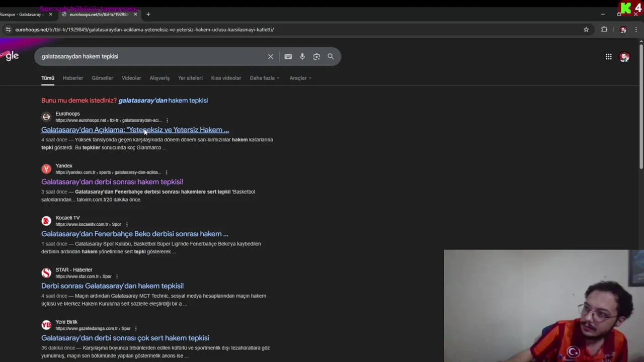
Task: Click the eurohoops.net address bar URL
Action: coord(144,30)
